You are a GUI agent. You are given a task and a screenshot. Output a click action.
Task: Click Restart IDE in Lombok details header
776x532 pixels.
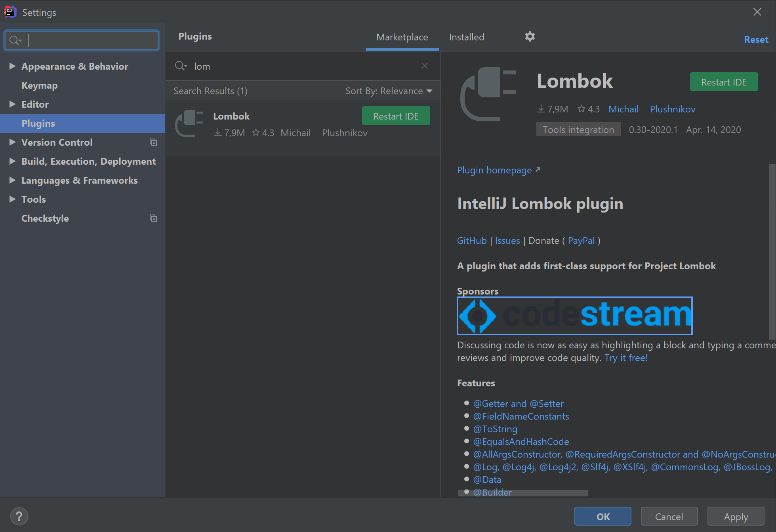723,82
